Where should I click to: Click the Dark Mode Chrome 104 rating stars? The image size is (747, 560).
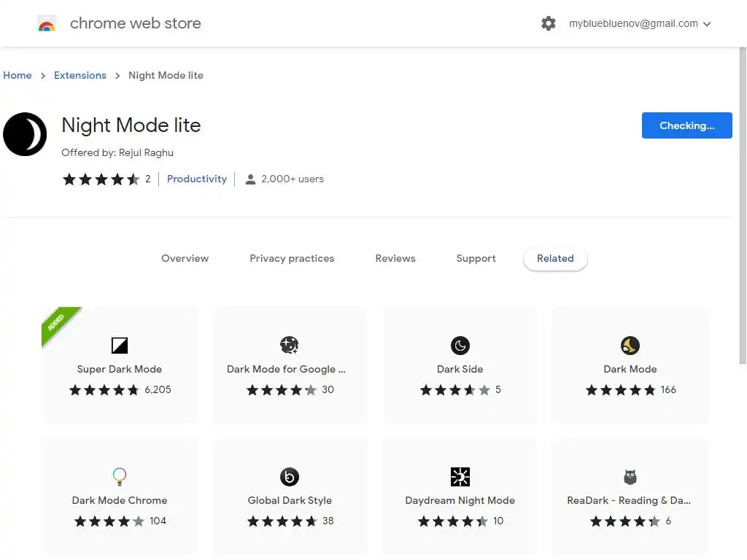[x=109, y=521]
